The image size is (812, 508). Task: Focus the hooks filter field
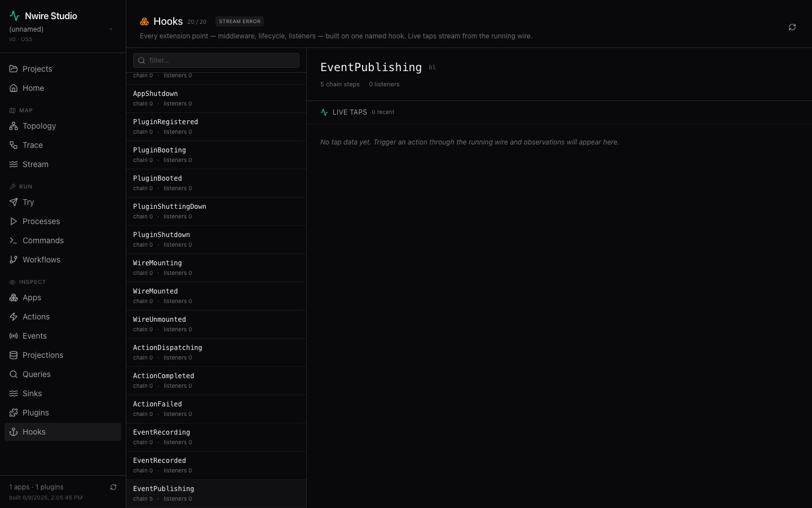(x=216, y=60)
